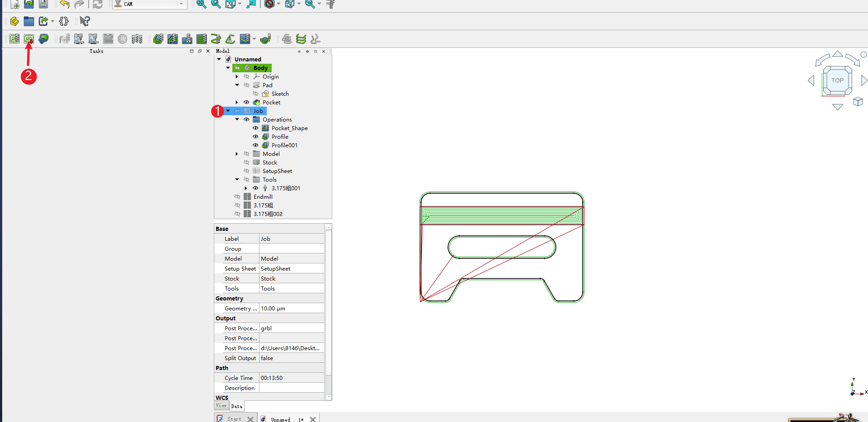This screenshot has height=422, width=868.
Task: Click the Undo arrow in toolbar
Action: (x=65, y=5)
